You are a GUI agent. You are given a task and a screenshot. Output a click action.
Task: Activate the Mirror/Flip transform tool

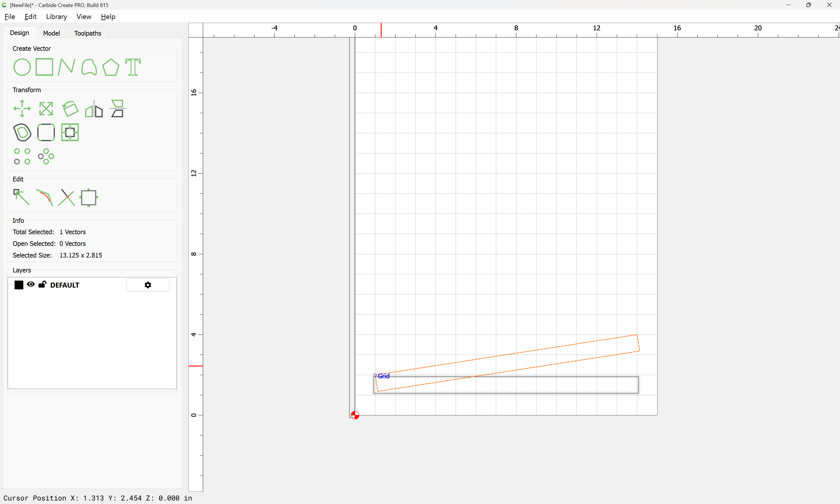point(94,109)
